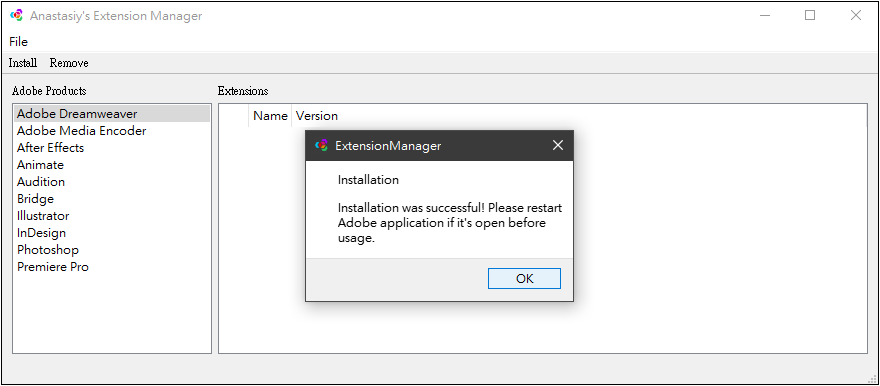The height and width of the screenshot is (386, 880).
Task: Click OK in the Installation dialog
Action: [x=524, y=278]
